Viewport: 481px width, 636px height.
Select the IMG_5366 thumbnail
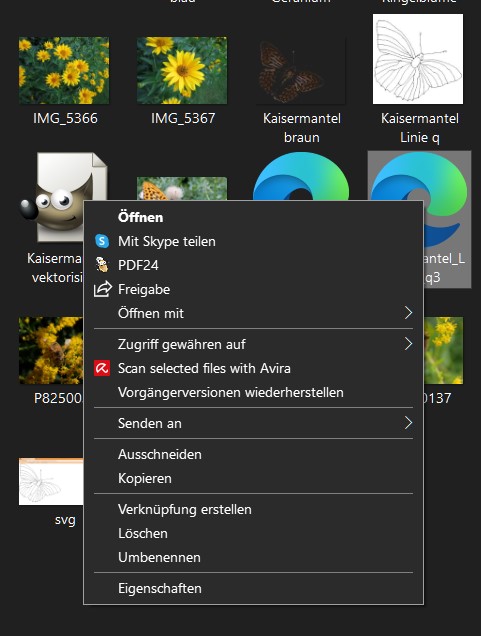[64, 71]
